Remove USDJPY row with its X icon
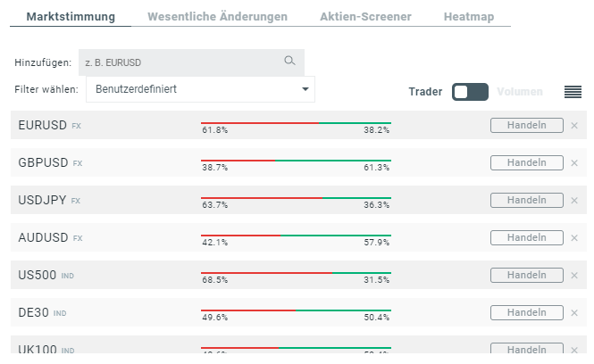The image size is (594, 364). [574, 201]
